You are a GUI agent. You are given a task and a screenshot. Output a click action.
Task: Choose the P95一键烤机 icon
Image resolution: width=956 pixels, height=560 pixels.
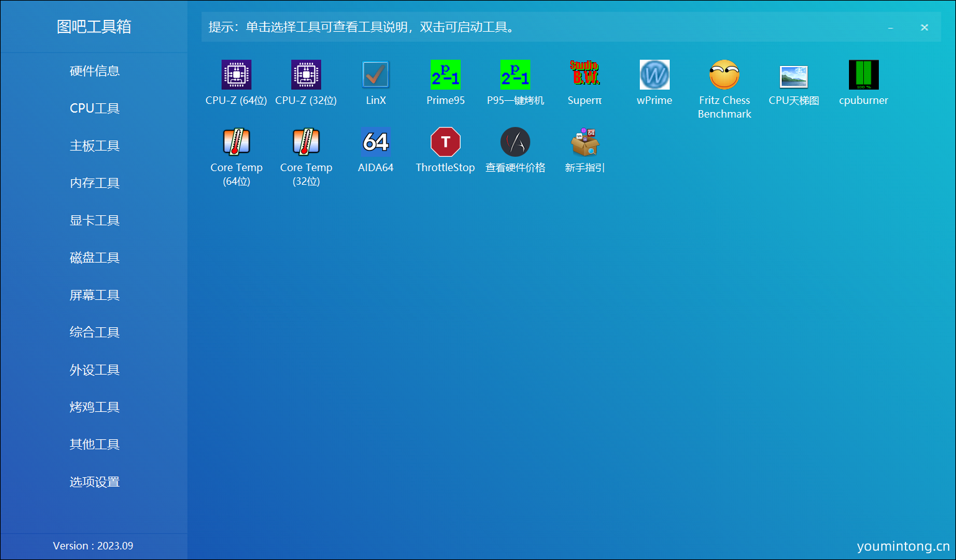point(515,75)
